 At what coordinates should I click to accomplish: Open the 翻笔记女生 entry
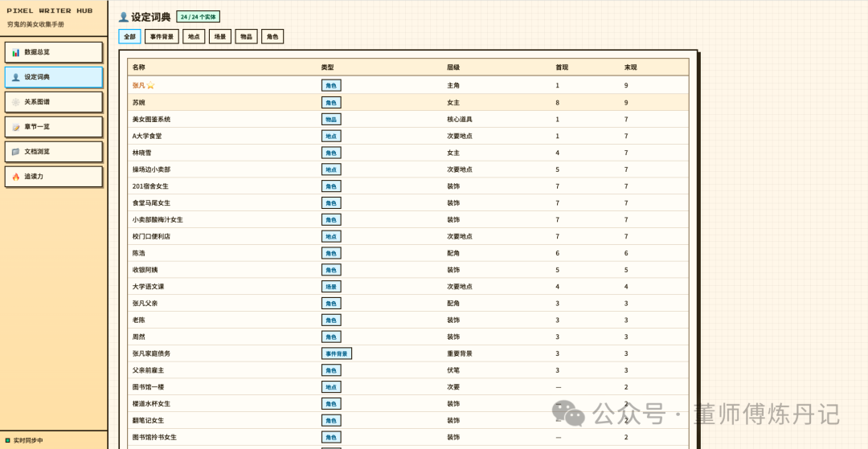(408, 420)
